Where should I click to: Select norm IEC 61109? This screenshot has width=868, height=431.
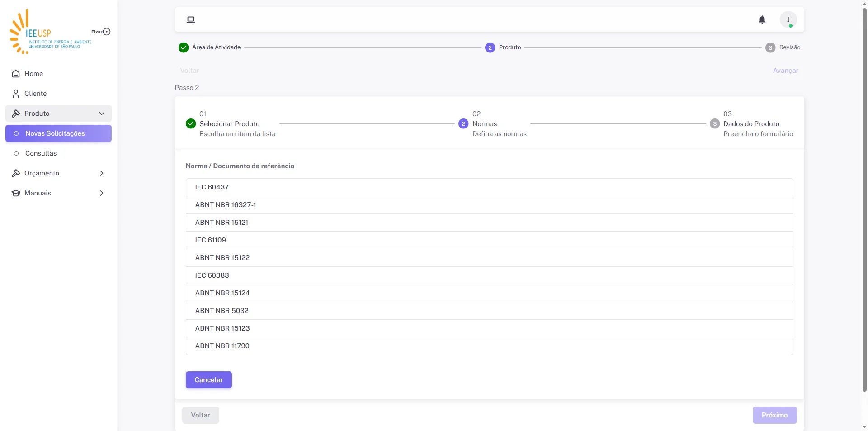[x=489, y=240]
